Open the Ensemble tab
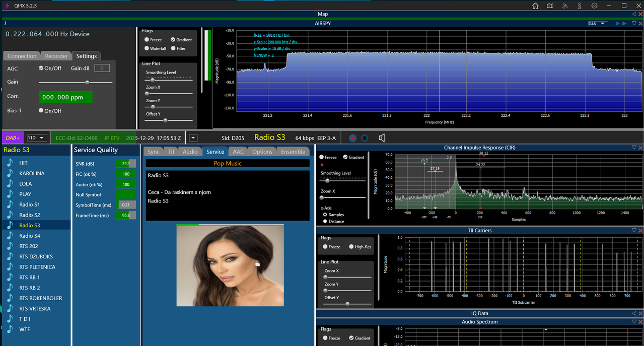Viewport: 644px width, 346px height. (x=293, y=152)
